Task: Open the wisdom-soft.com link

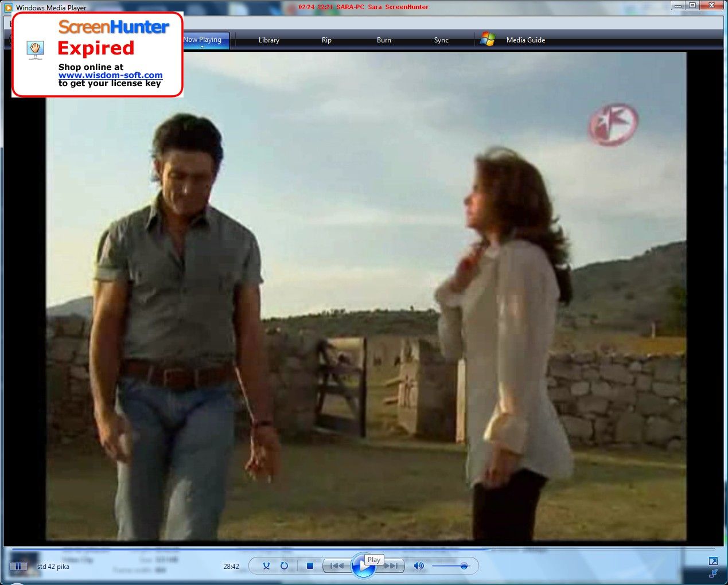Action: coord(110,75)
